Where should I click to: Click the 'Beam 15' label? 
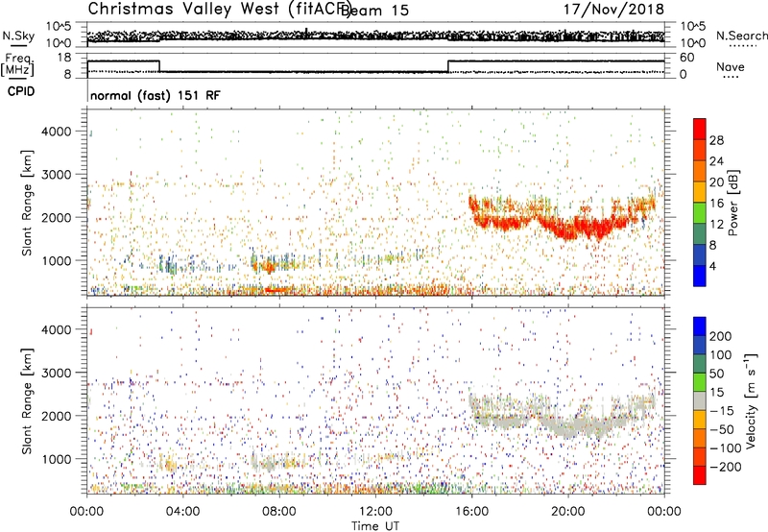click(x=374, y=11)
